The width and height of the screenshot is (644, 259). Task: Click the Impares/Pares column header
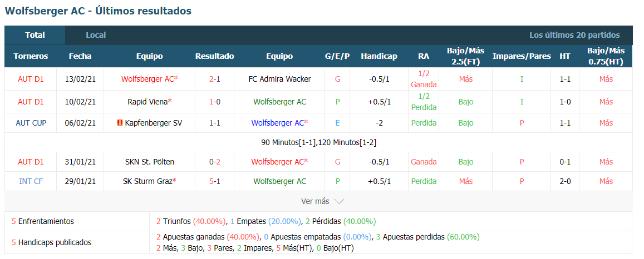(522, 56)
